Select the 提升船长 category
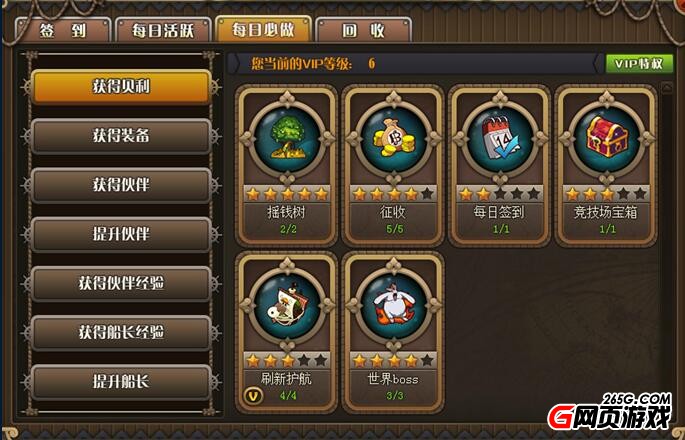Viewport: 685px width, 440px height. 121,381
